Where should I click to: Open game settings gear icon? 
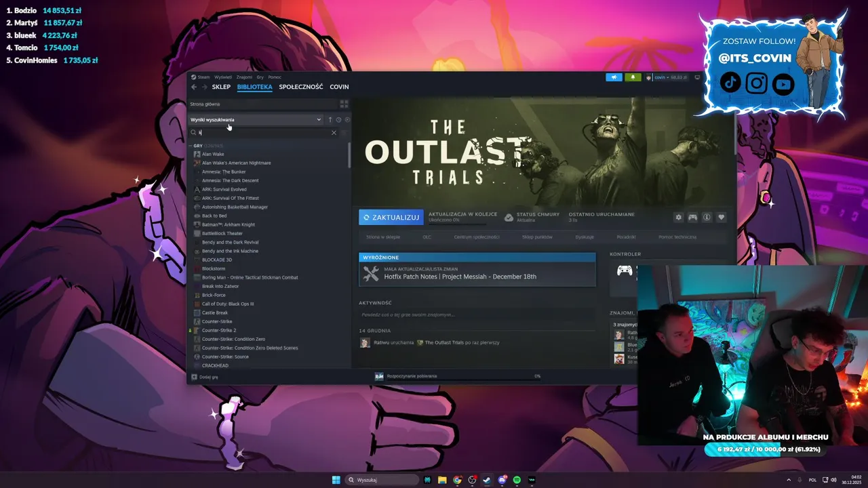pos(678,217)
